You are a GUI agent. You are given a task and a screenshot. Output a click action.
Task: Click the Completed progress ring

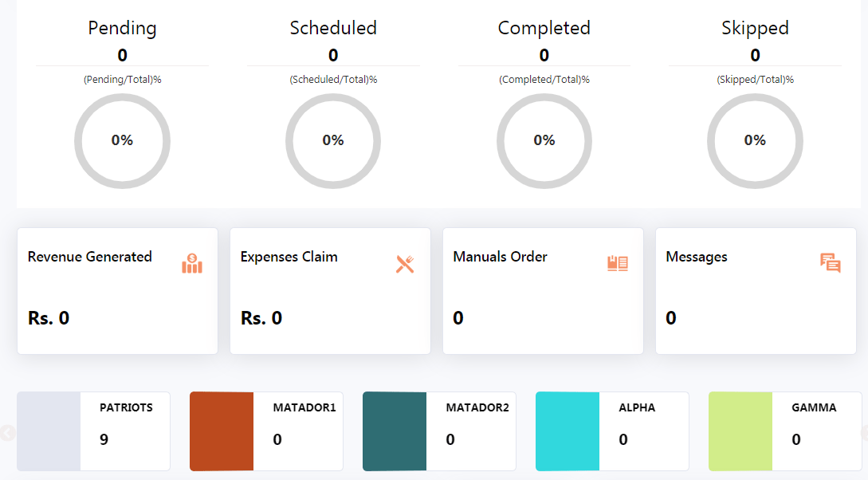tap(544, 141)
